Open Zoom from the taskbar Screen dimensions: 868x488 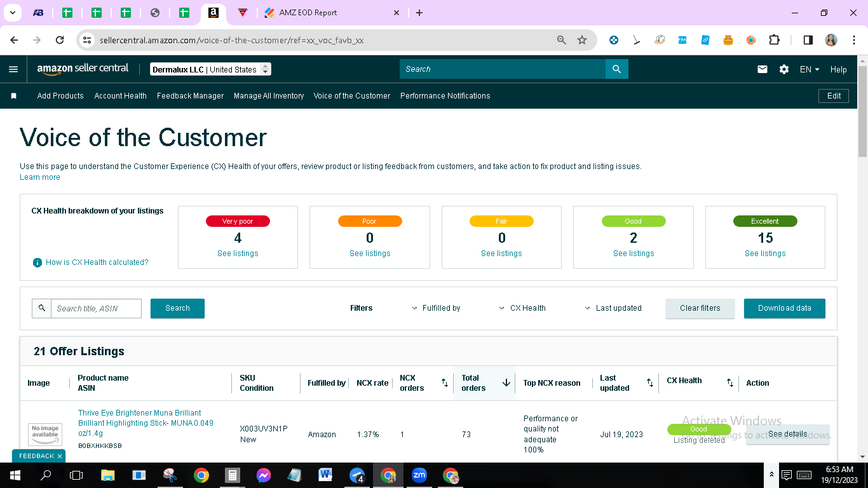click(x=419, y=475)
